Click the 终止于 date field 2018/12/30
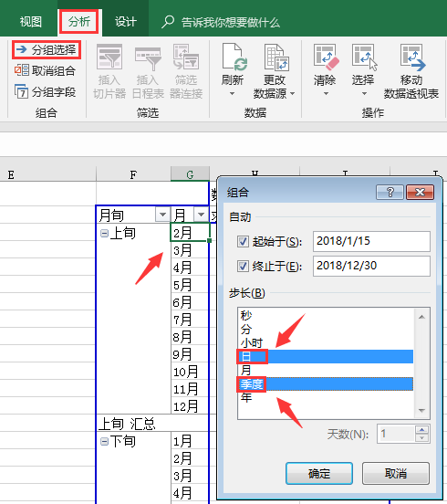This screenshot has height=504, width=447. 371,266
